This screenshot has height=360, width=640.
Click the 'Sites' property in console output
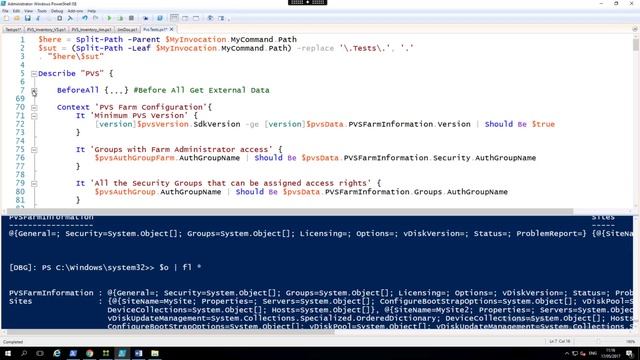20,301
